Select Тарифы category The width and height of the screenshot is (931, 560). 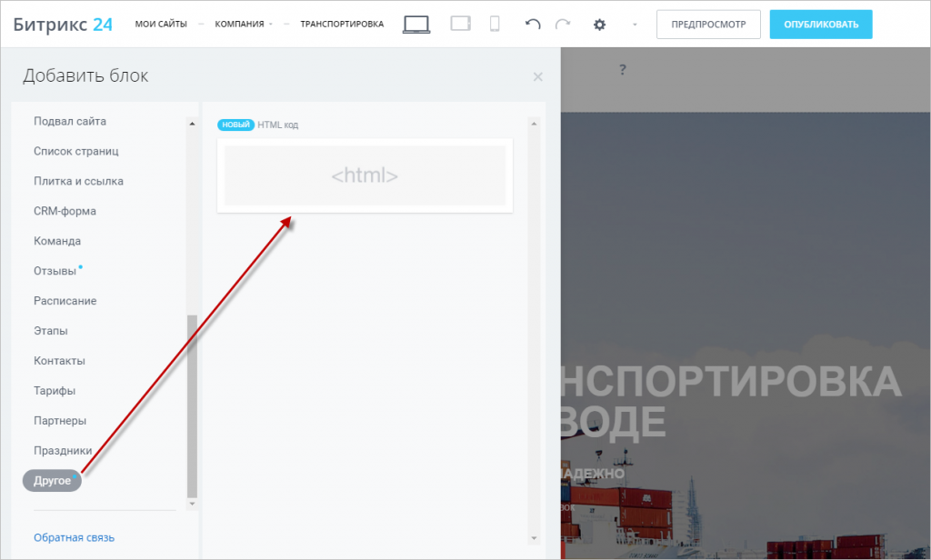(55, 391)
